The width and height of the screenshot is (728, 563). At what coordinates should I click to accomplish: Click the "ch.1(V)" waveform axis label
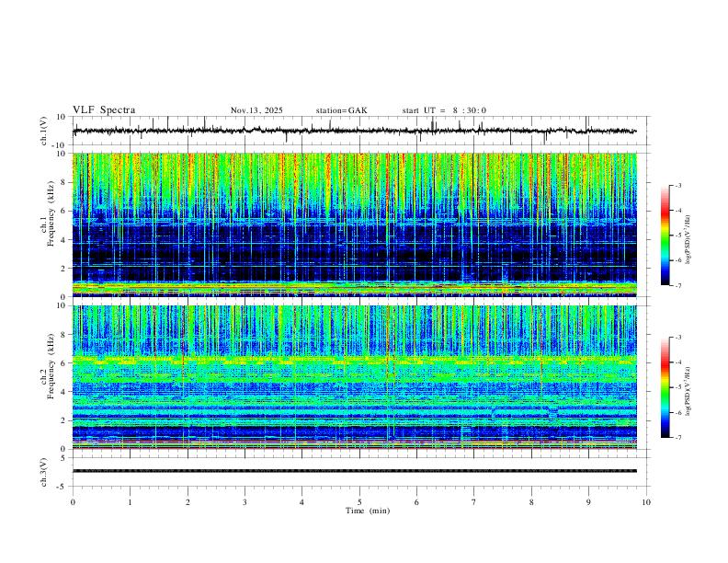(x=44, y=131)
